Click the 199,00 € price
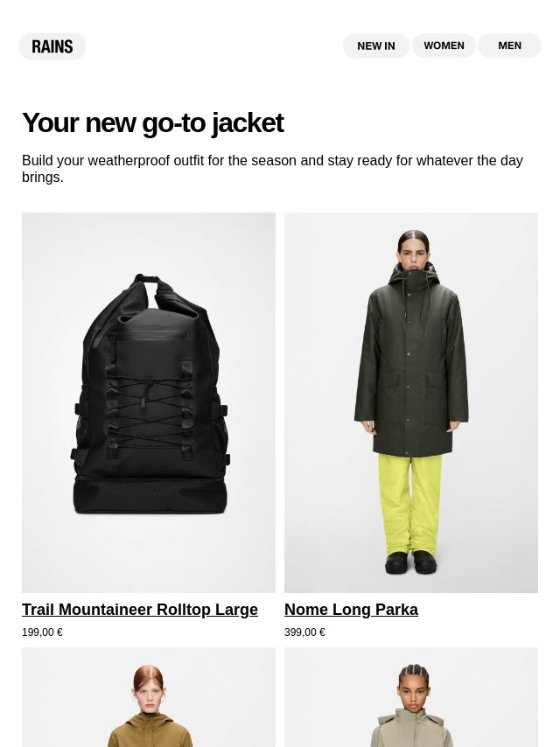The image size is (560, 747). point(42,632)
